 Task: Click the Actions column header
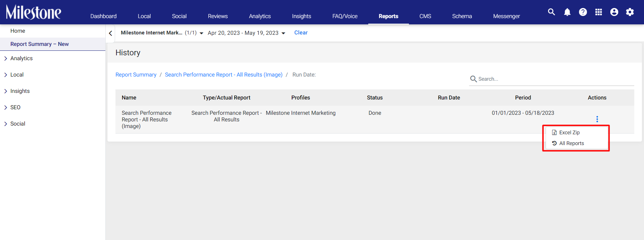[597, 98]
